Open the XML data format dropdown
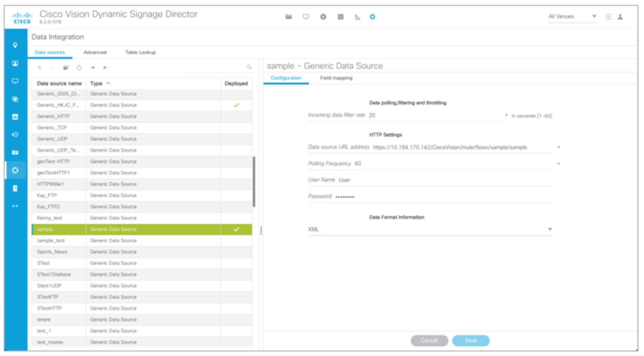644x356 pixels. 430,229
